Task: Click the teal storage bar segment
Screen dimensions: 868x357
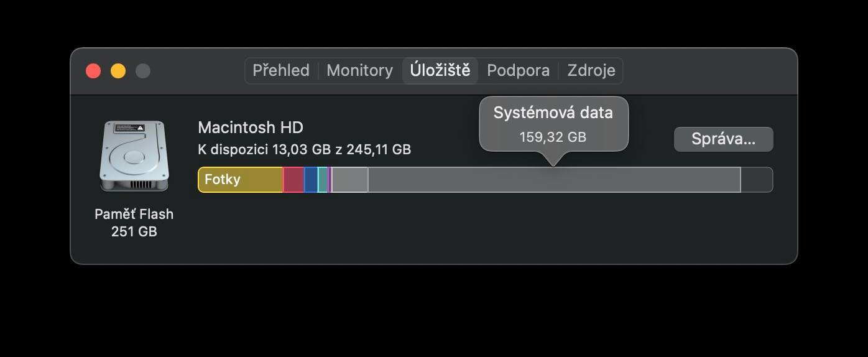Action: [322, 180]
